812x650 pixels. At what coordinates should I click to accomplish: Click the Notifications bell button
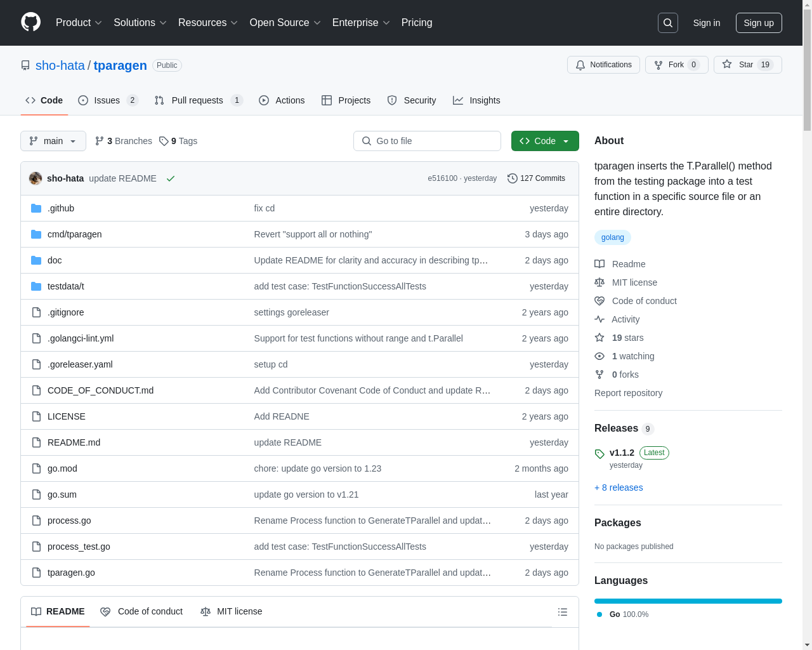(603, 65)
